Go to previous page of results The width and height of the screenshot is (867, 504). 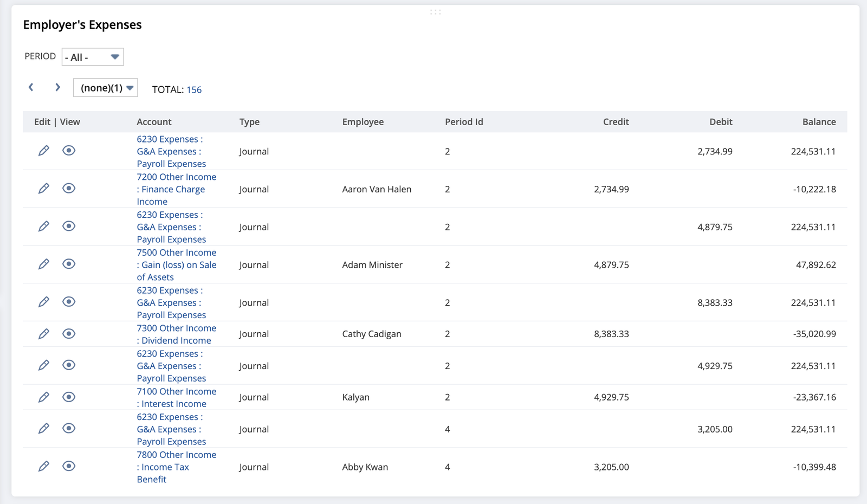click(31, 87)
